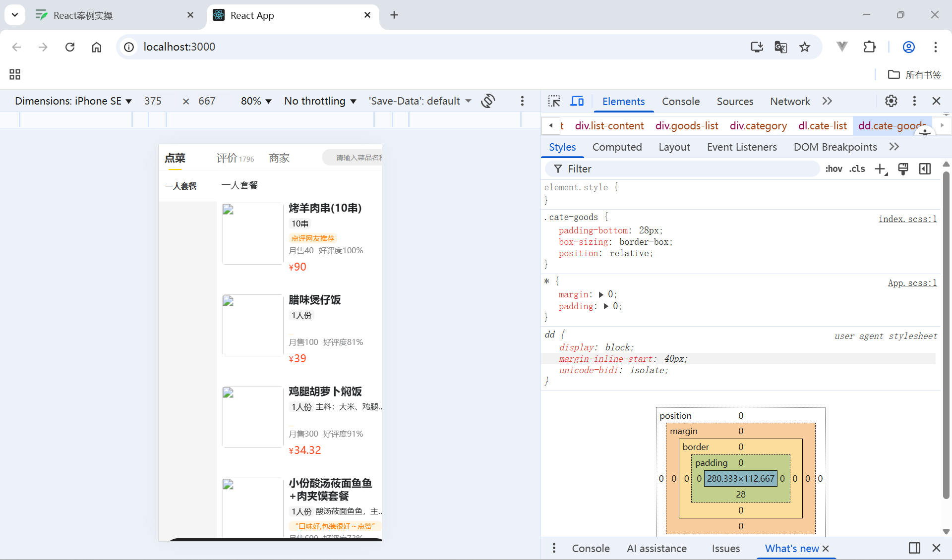Open the Dimensions iPhone SE dropdown

(x=73, y=101)
